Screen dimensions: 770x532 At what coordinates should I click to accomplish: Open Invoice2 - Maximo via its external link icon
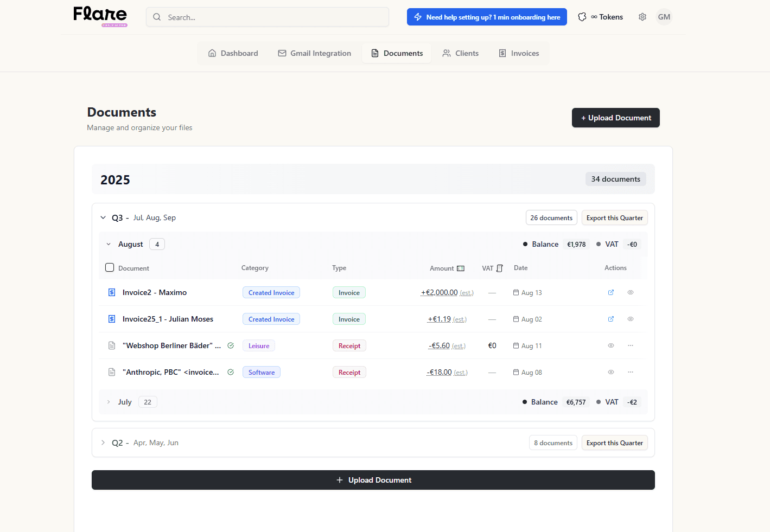coord(611,292)
